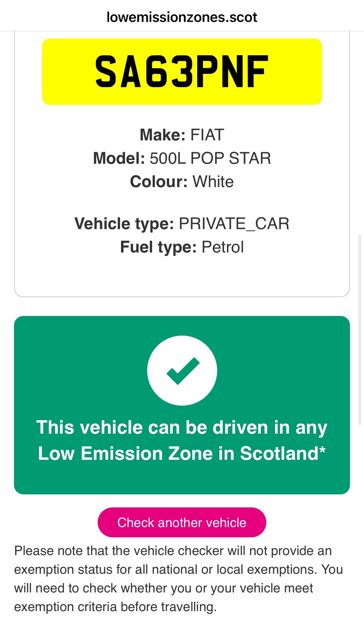Viewport: 364px width, 622px height.
Task: Select the 500L POP STAR model text
Action: point(210,158)
